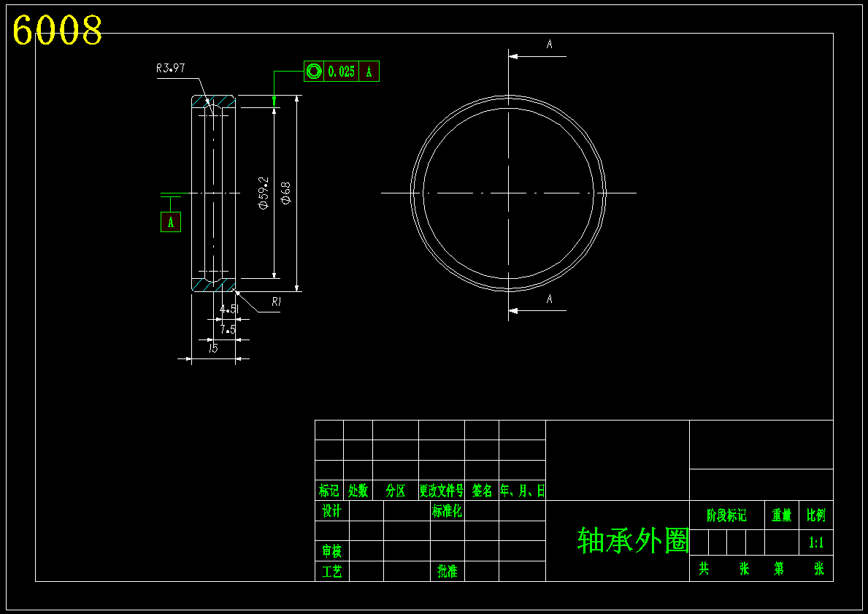The image size is (868, 614).
Task: Click the 阶段标记 header cell
Action: coord(727,516)
